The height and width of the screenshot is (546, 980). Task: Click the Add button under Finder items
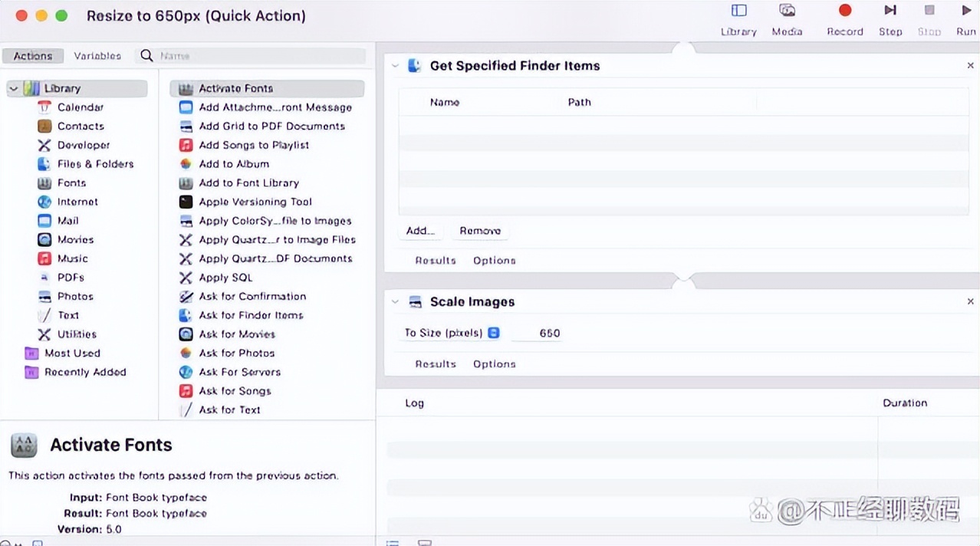pyautogui.click(x=420, y=230)
